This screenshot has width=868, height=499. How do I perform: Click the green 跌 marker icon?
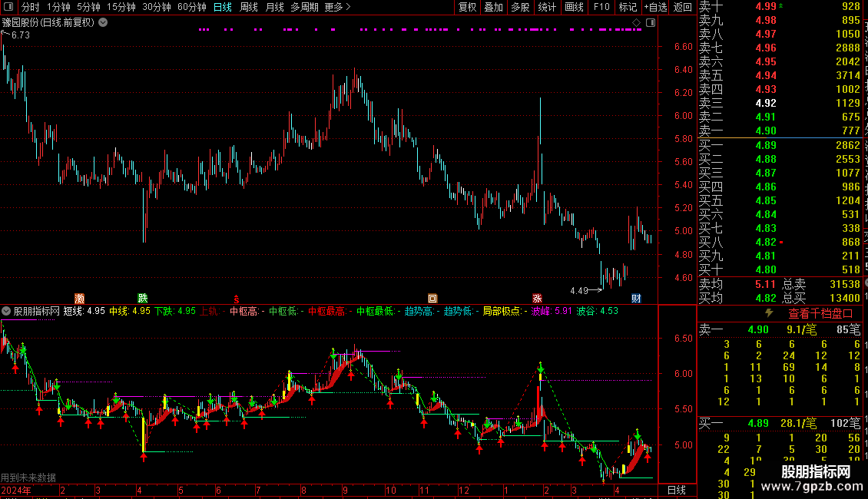coord(143,299)
